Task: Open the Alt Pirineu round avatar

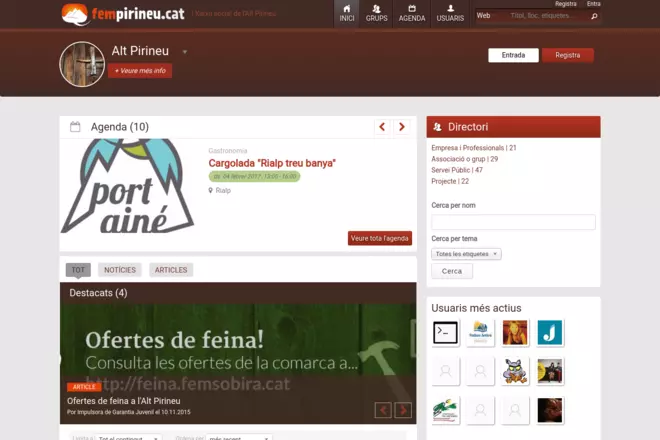Action: [x=82, y=64]
